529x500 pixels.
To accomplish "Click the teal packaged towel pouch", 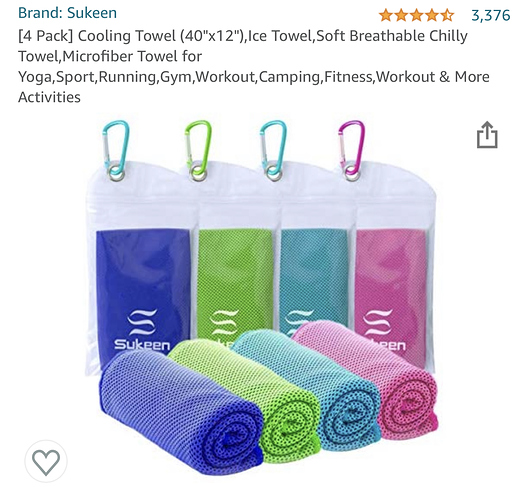I will click(x=314, y=256).
